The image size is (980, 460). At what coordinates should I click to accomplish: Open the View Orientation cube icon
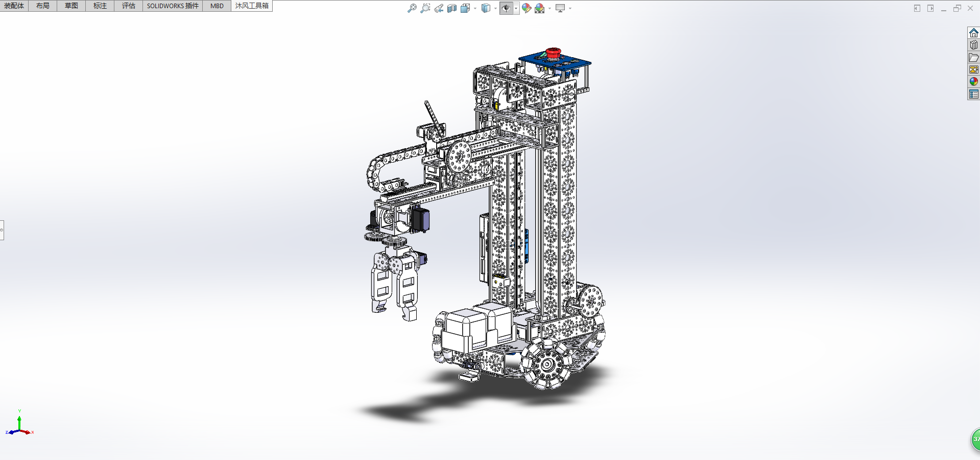(465, 8)
